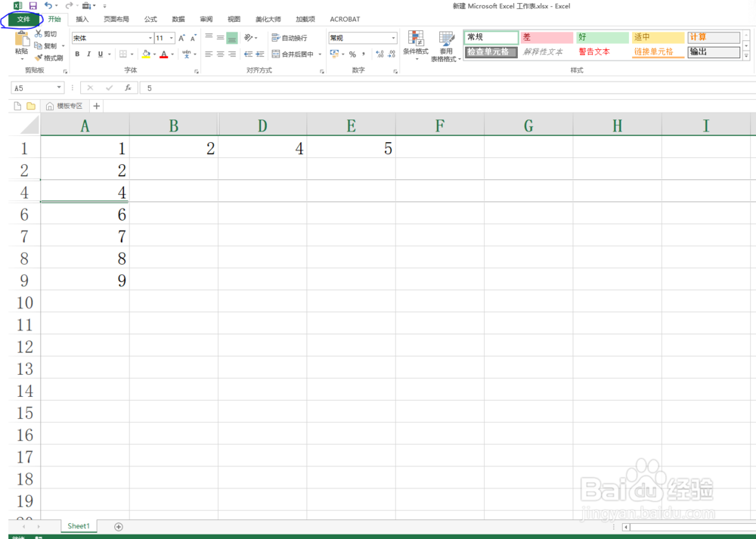Image resolution: width=756 pixels, height=539 pixels.
Task: Open the File (文件) tab
Action: click(23, 20)
